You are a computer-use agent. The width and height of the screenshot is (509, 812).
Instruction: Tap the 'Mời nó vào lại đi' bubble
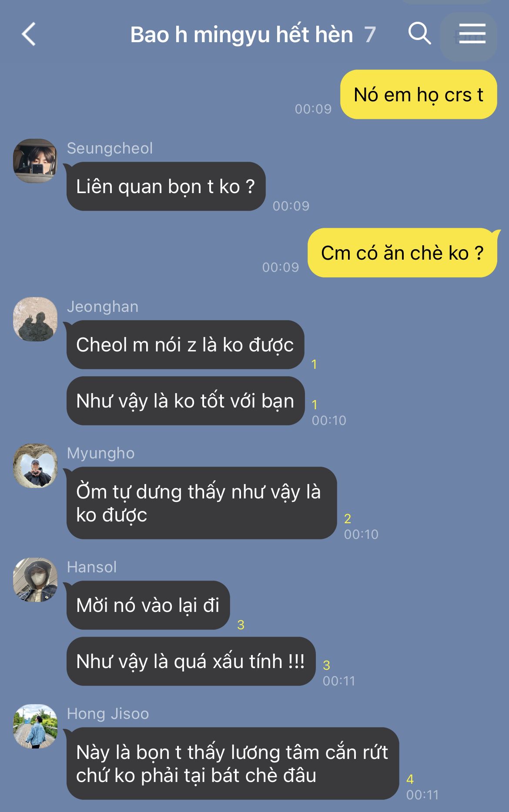[x=148, y=605]
